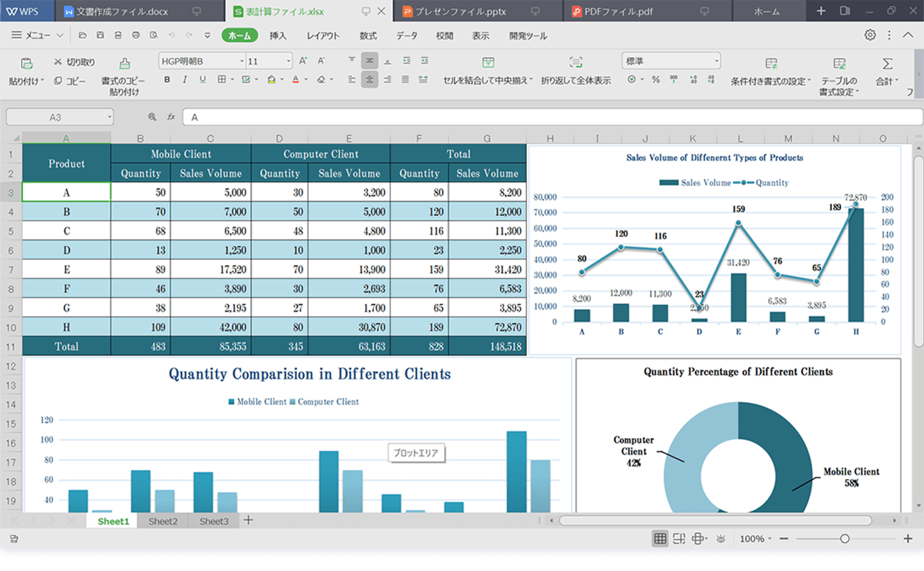Click in the formula bar input field
Viewport: 924px width, 571px height.
[x=546, y=117]
